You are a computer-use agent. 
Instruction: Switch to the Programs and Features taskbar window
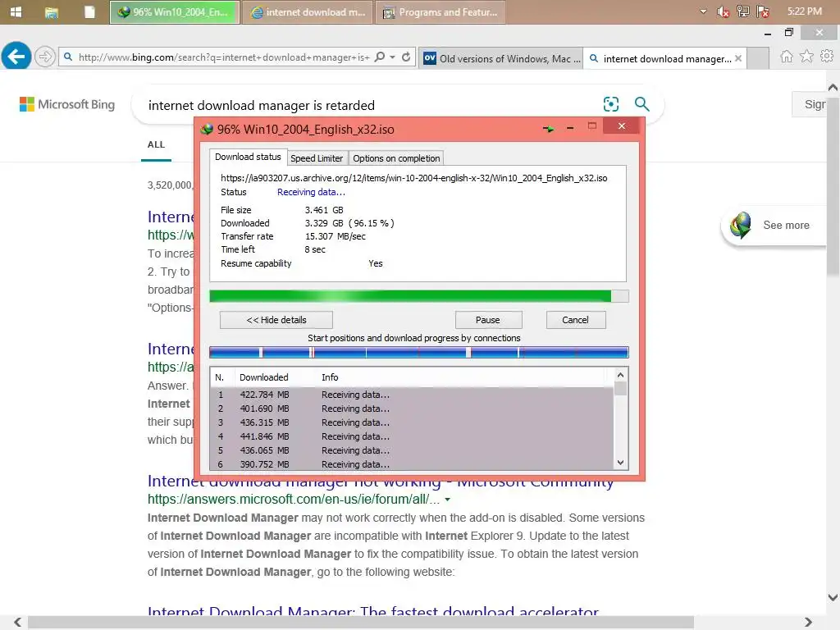point(440,11)
